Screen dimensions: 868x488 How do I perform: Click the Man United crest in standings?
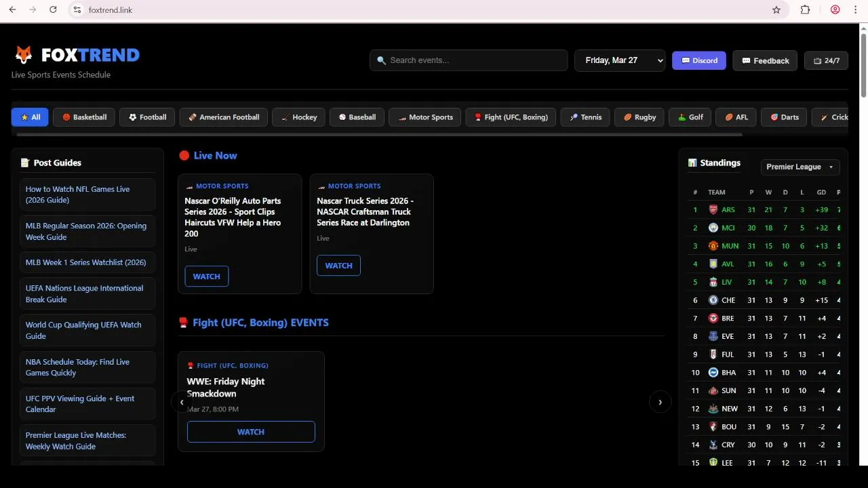pyautogui.click(x=713, y=246)
